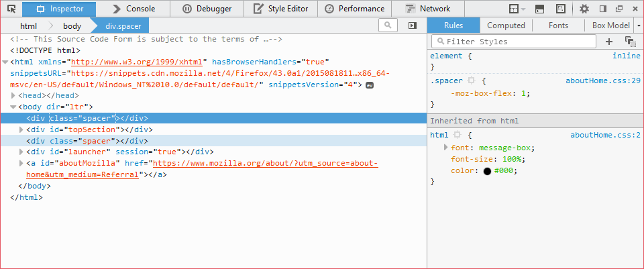Click the black color swatch
Viewport: 644px width, 269px height.
pyautogui.click(x=487, y=171)
